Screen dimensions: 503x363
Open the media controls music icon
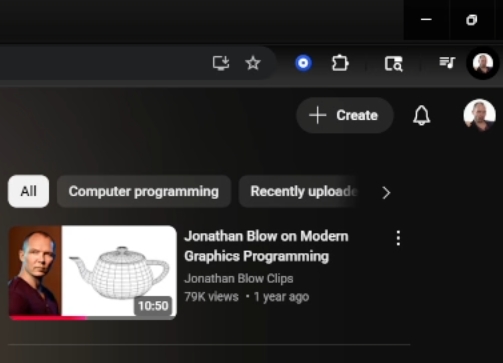click(x=447, y=62)
